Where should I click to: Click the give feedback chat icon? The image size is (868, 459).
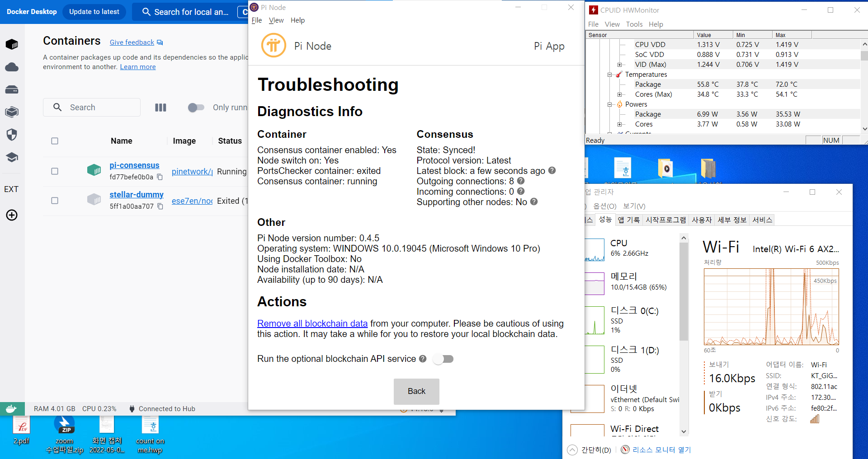(x=160, y=42)
